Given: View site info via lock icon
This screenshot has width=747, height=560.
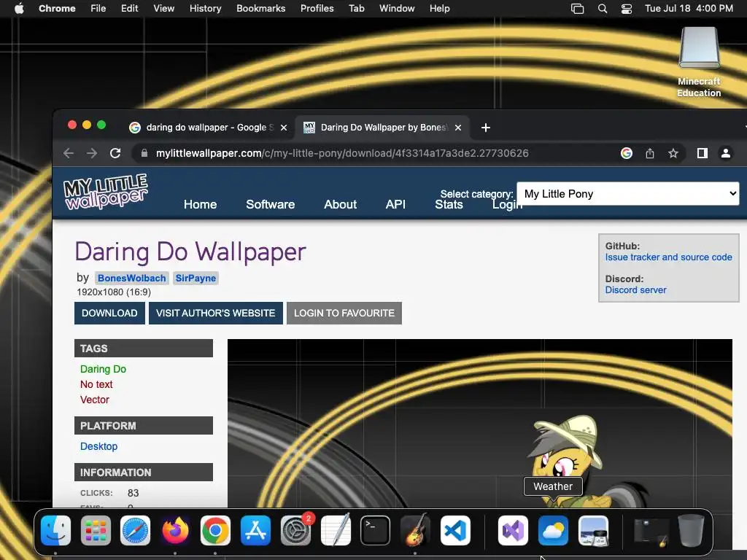Looking at the screenshot, I should (x=144, y=153).
